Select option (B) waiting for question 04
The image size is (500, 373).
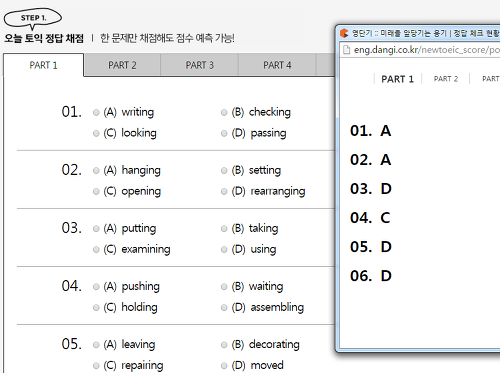[224, 287]
